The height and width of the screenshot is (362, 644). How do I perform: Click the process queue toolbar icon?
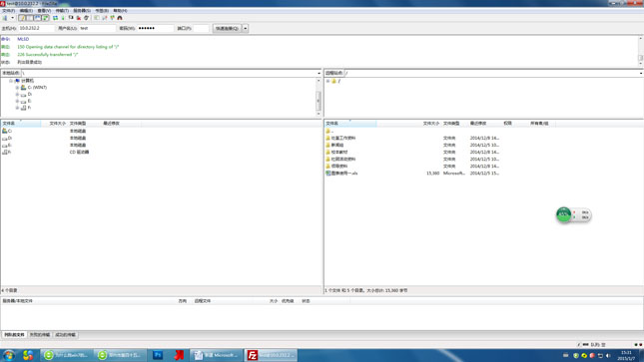[63, 18]
